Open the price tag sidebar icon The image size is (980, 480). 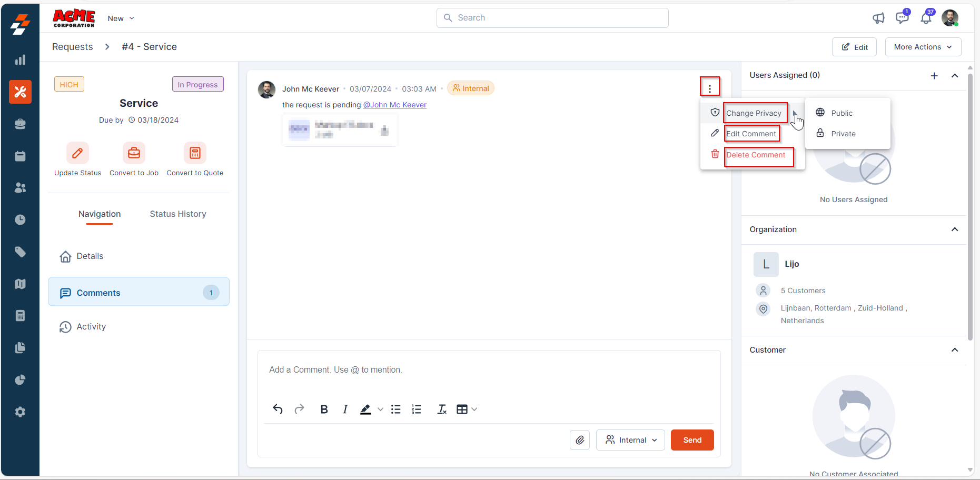(x=20, y=252)
